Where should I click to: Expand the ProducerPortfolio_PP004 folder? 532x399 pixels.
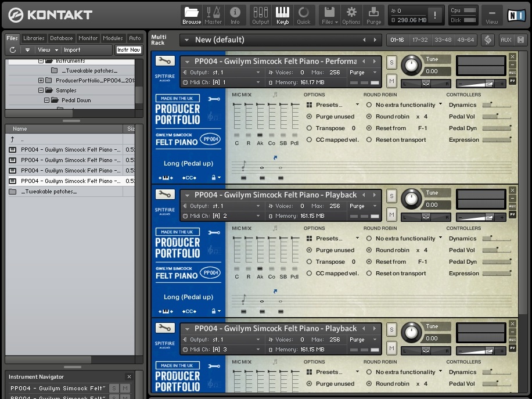pyautogui.click(x=41, y=80)
